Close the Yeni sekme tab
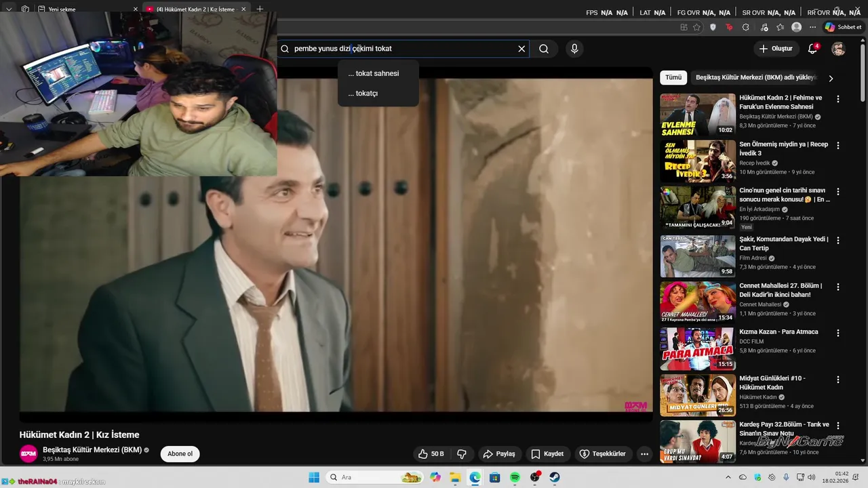868x488 pixels. pos(135,9)
